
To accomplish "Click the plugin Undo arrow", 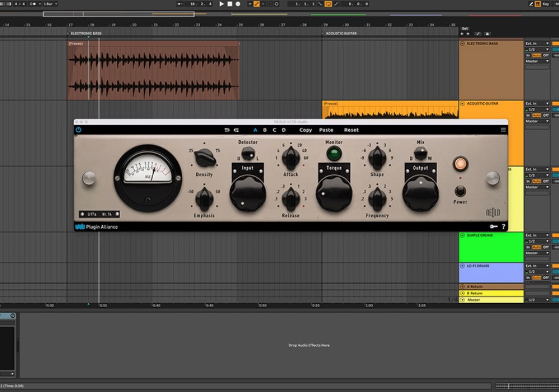I will tap(227, 130).
